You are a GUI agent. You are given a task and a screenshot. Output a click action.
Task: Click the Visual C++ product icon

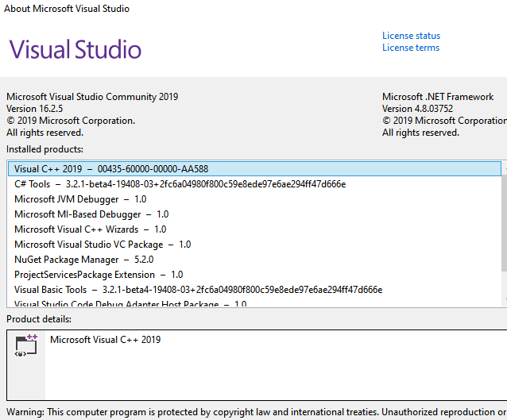click(27, 347)
